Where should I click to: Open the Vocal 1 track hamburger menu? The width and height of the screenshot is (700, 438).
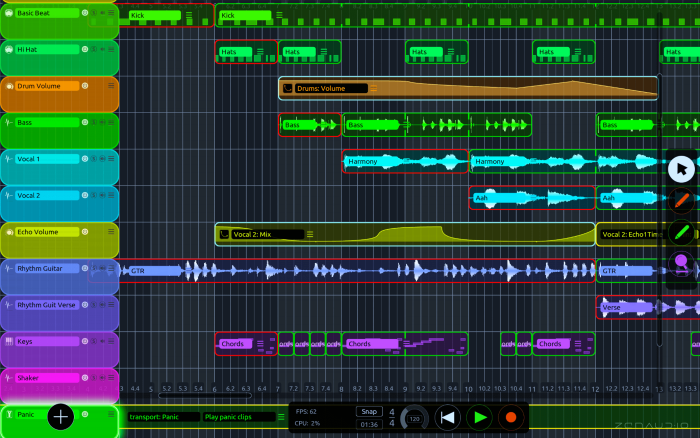point(111,159)
